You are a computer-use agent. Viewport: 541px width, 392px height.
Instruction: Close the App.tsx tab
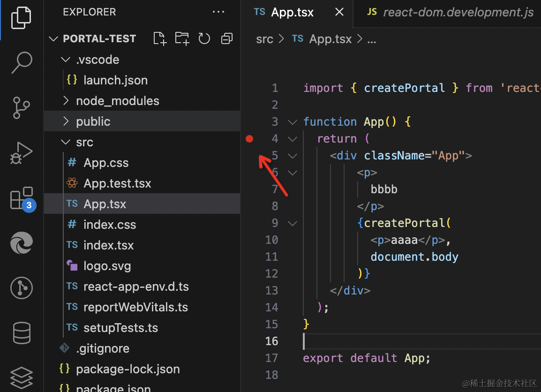click(339, 12)
